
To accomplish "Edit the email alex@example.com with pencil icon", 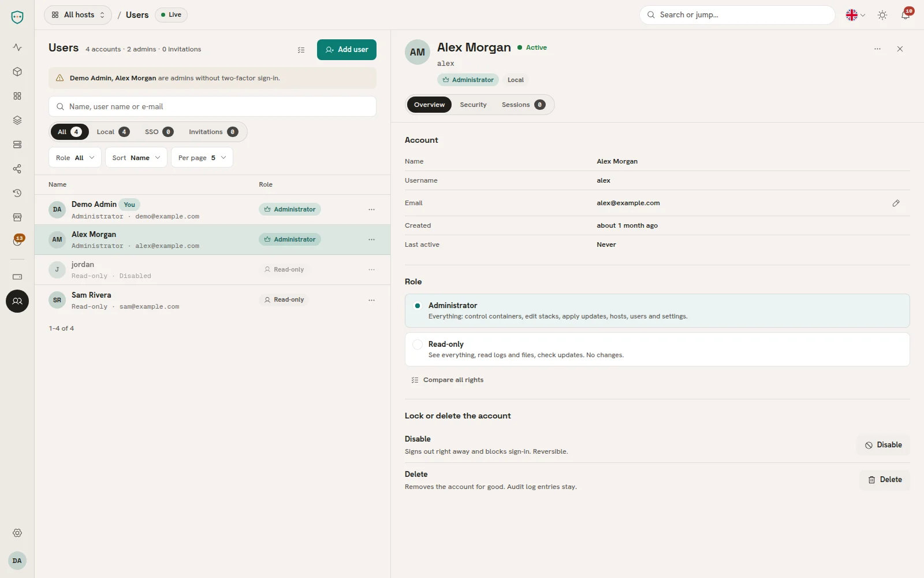I will (x=896, y=203).
